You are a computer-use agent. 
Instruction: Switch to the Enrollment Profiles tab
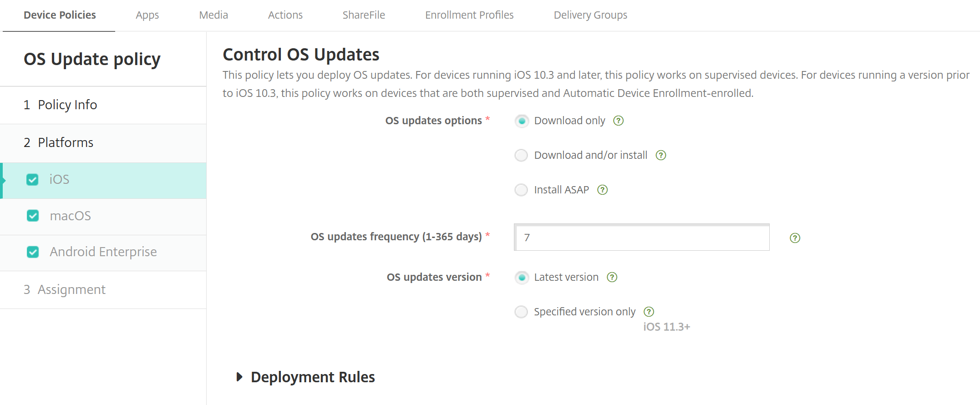tap(469, 15)
